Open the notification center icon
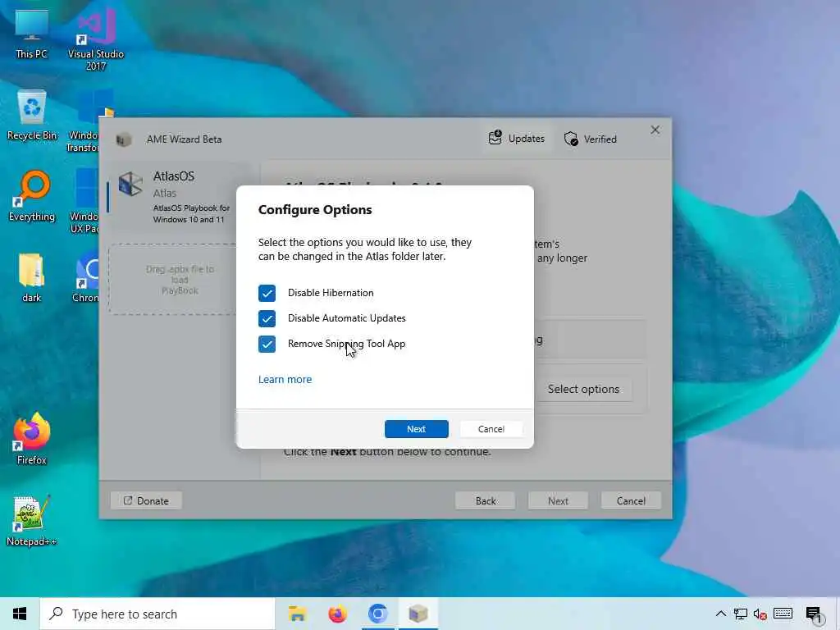Viewport: 840px width, 630px height. click(x=815, y=615)
